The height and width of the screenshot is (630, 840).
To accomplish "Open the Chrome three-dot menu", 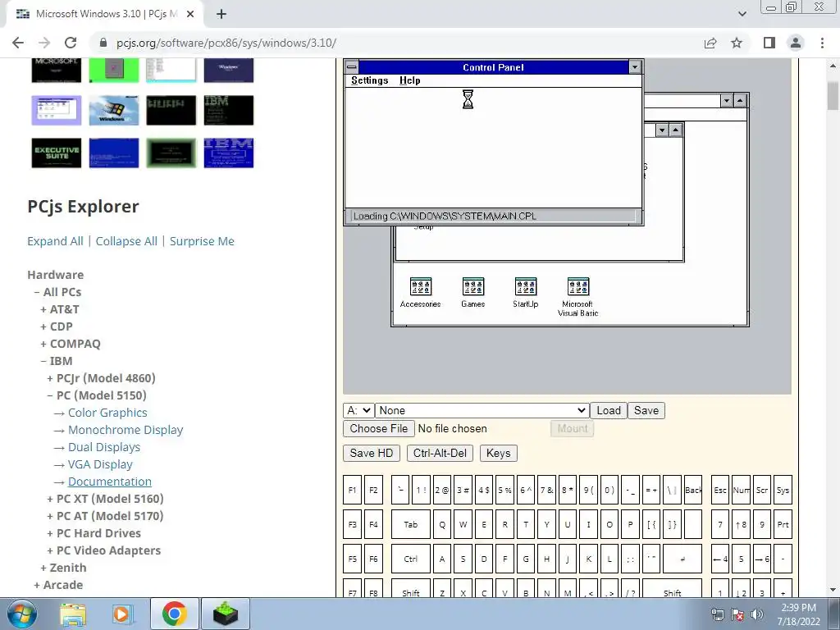I will click(822, 43).
